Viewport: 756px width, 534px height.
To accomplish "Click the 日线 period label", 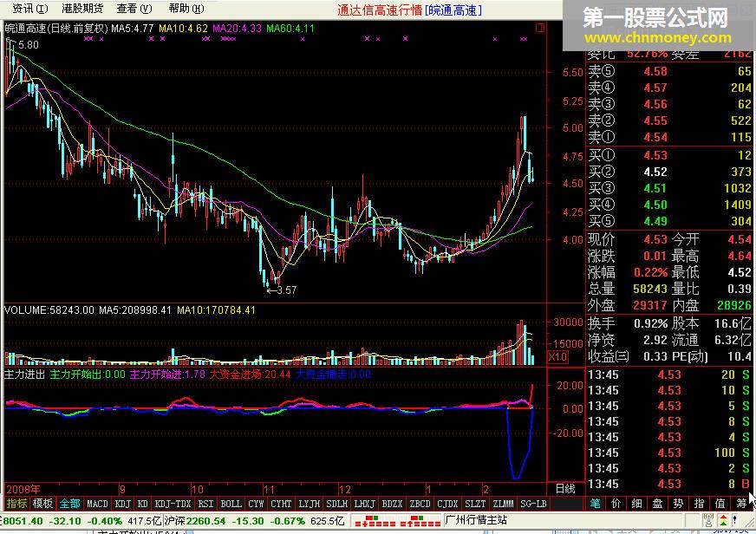I will pos(565,489).
